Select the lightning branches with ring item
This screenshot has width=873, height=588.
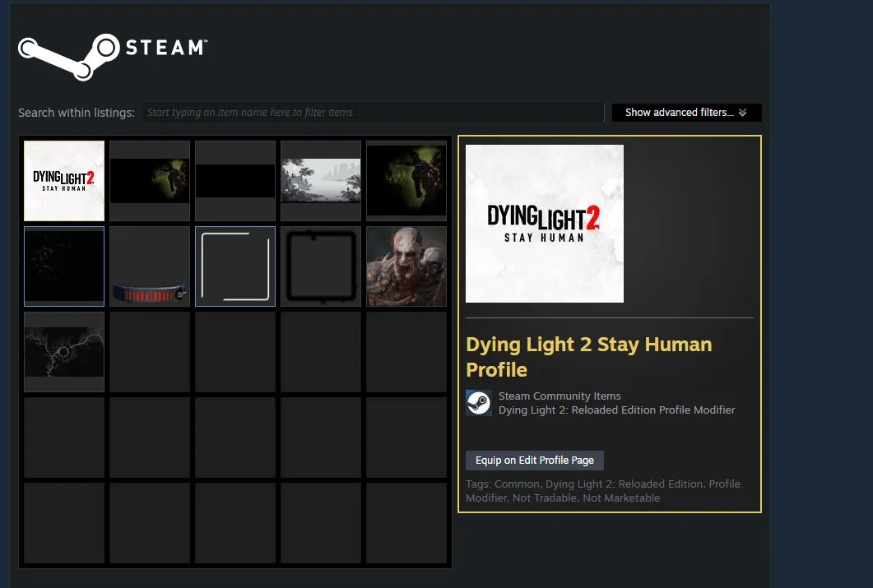click(x=64, y=352)
